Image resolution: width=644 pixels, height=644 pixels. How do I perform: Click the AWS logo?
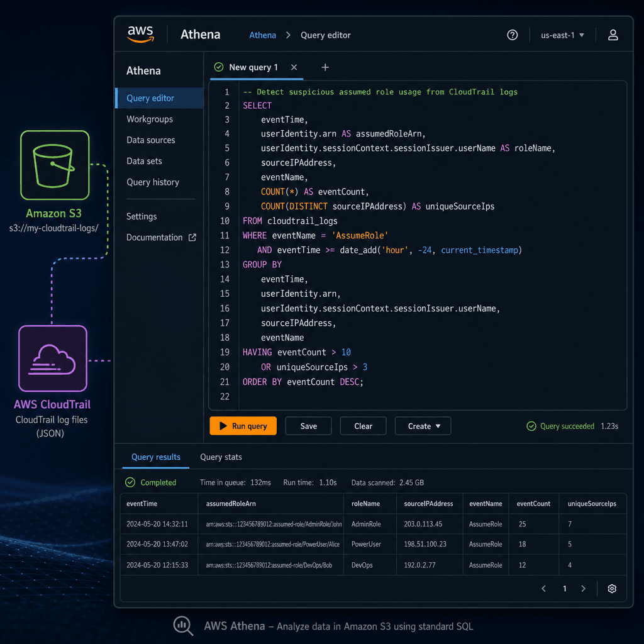tap(140, 34)
